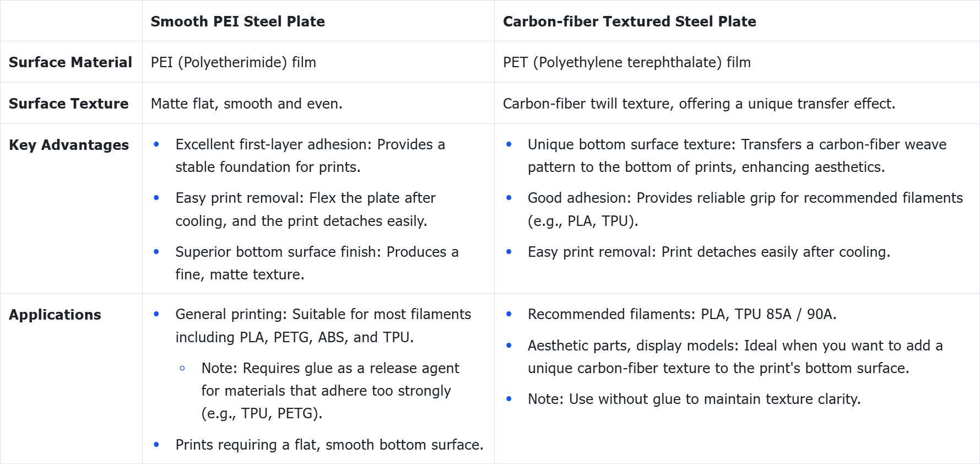Screen dimensions: 980x464
Task: Click the bullet beside Superior bottom surface finish
Action: 156,252
